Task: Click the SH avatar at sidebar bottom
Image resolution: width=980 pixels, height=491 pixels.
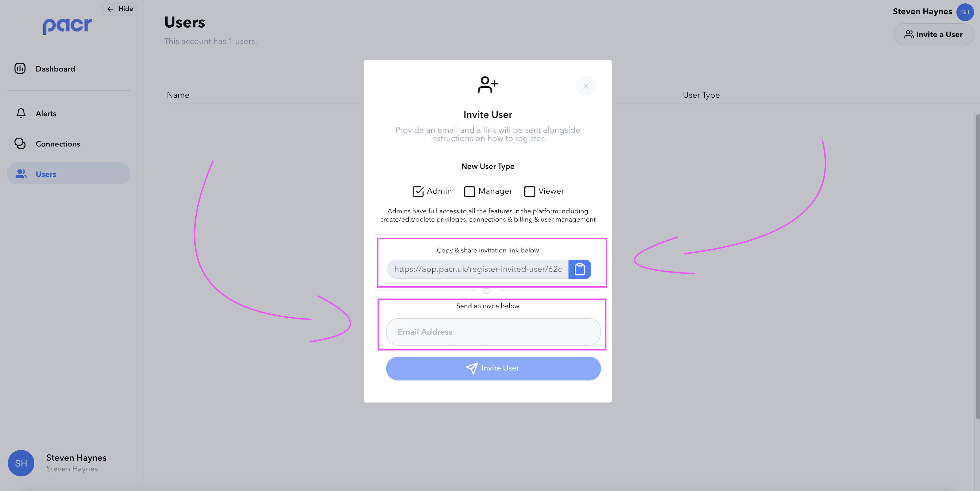Action: click(21, 463)
